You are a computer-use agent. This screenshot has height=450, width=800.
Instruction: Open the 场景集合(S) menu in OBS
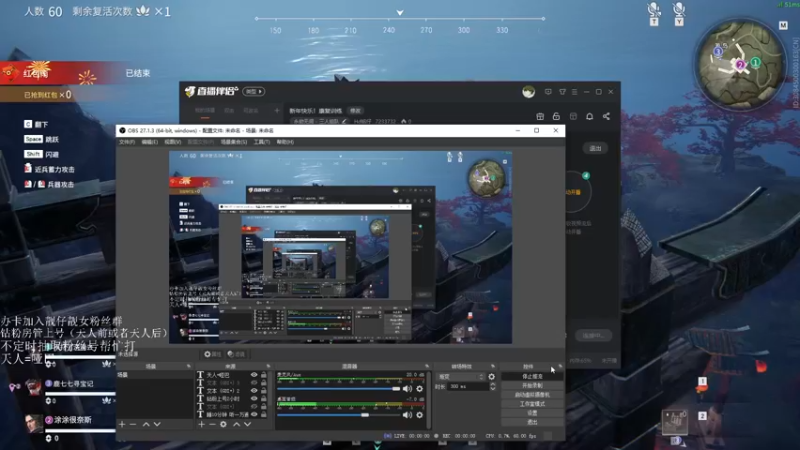234,142
